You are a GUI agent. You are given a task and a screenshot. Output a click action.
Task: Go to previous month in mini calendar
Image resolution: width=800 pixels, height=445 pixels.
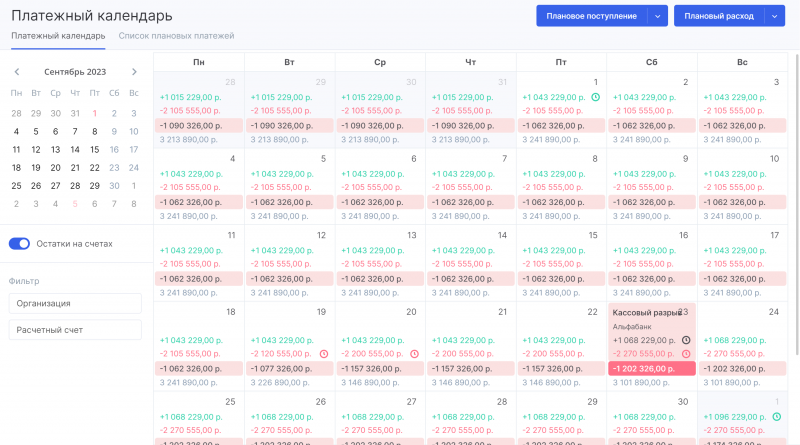pyautogui.click(x=16, y=72)
